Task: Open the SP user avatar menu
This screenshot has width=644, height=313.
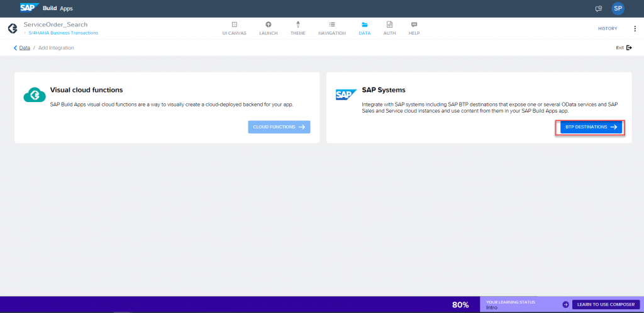Action: [618, 8]
